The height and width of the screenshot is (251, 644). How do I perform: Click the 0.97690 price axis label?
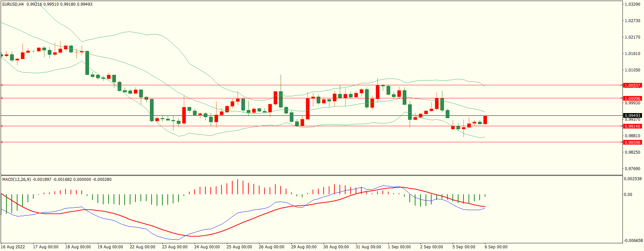coord(632,169)
